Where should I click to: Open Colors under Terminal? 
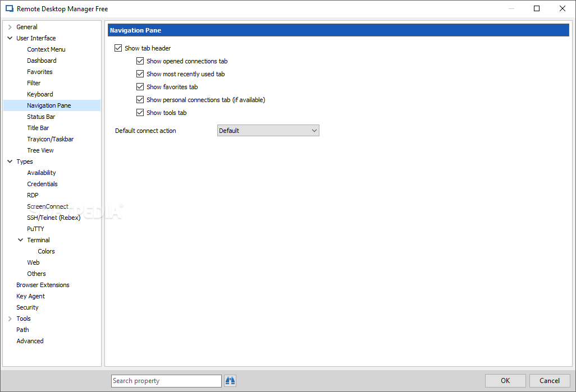click(x=46, y=251)
